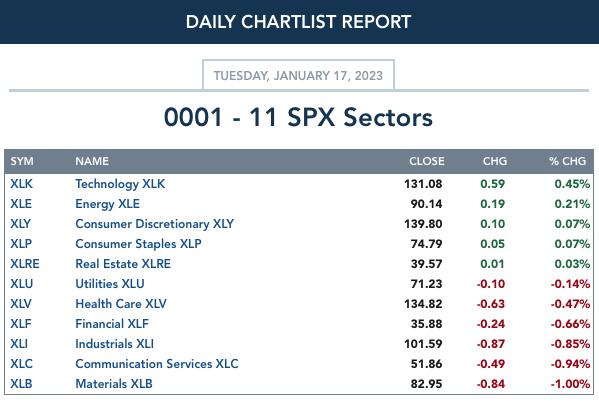Screen dimensions: 599x402
Task: Open Consumer Staples XLP link
Action: [138, 244]
